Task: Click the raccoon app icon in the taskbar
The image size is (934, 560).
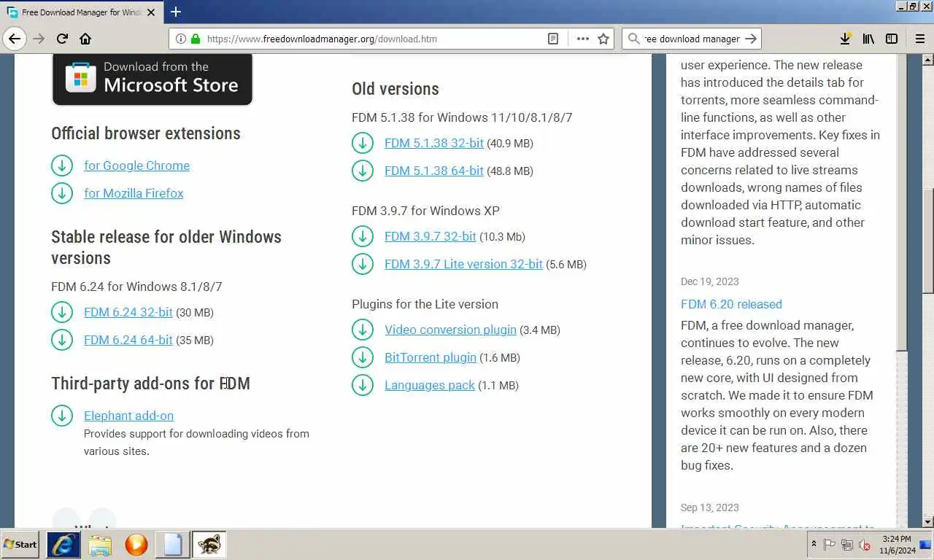Action: 209,544
